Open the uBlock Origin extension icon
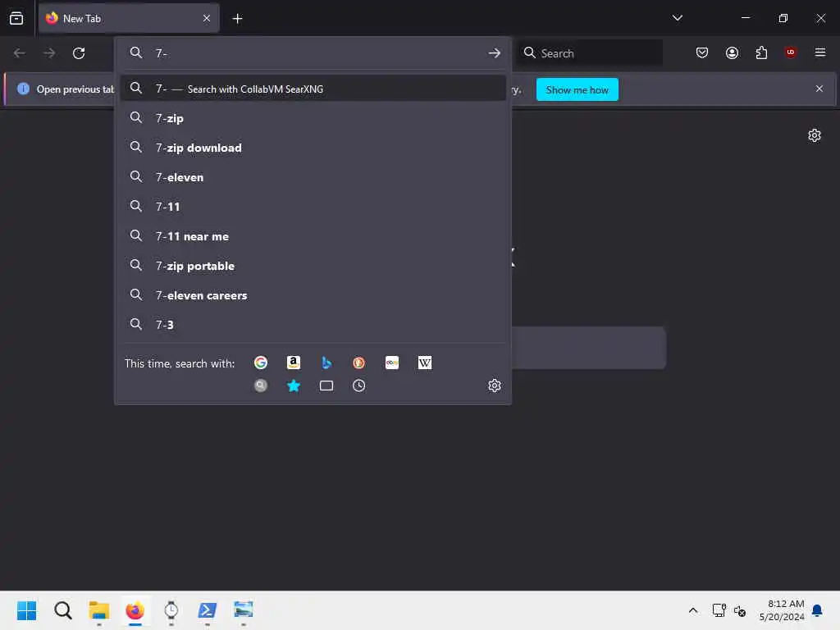 (790, 52)
